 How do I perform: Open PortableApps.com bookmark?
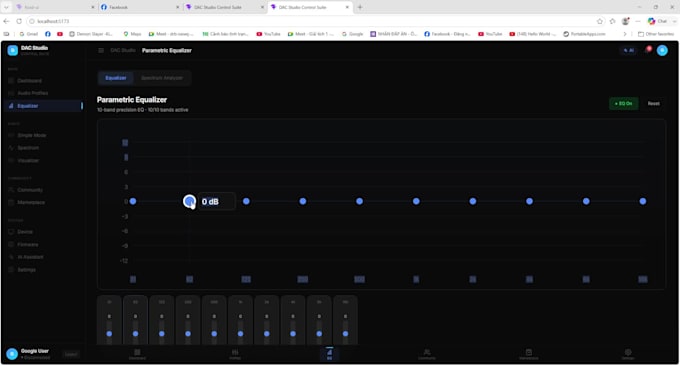tap(584, 34)
